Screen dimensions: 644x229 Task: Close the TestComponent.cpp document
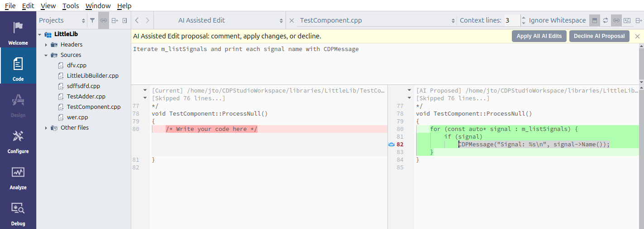point(291,20)
